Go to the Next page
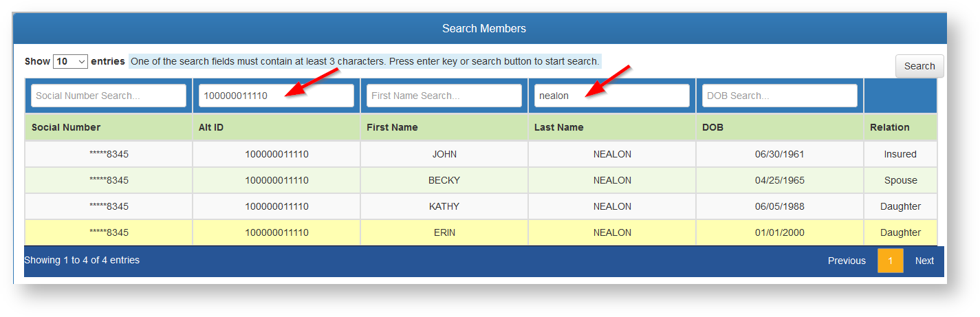 (x=924, y=261)
